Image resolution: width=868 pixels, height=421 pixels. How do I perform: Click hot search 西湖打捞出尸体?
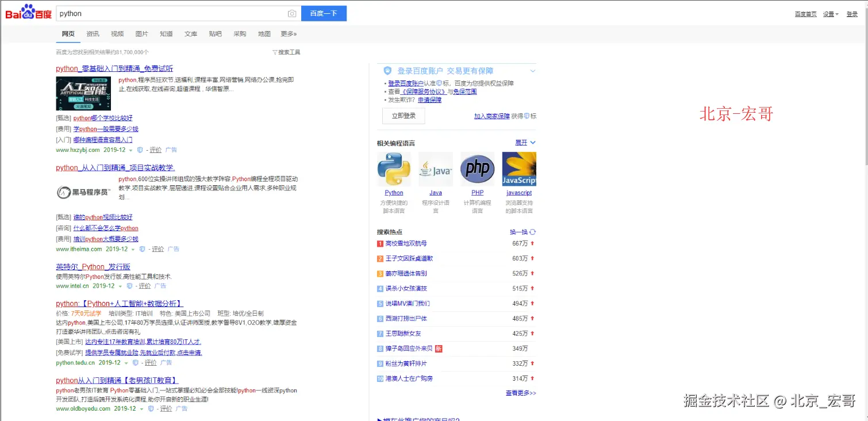point(406,319)
